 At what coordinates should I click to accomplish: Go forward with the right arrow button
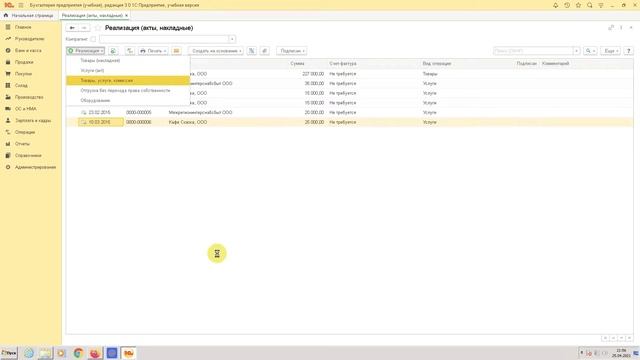(84, 28)
